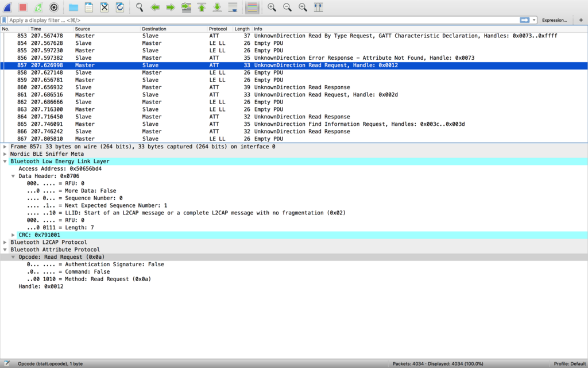Select packet 861 Read Request 0x002d
Image resolution: width=588 pixels, height=368 pixels.
(294, 95)
